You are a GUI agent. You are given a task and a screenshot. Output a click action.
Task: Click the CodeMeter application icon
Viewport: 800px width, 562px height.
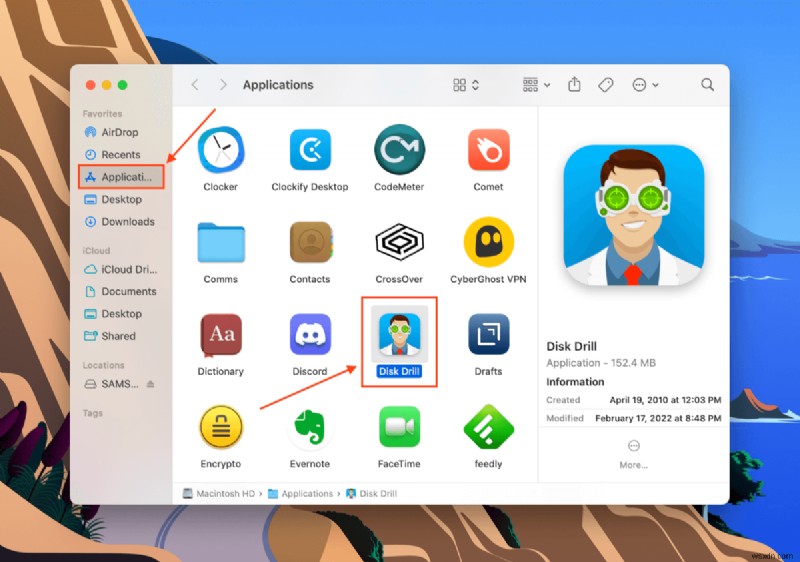point(399,151)
